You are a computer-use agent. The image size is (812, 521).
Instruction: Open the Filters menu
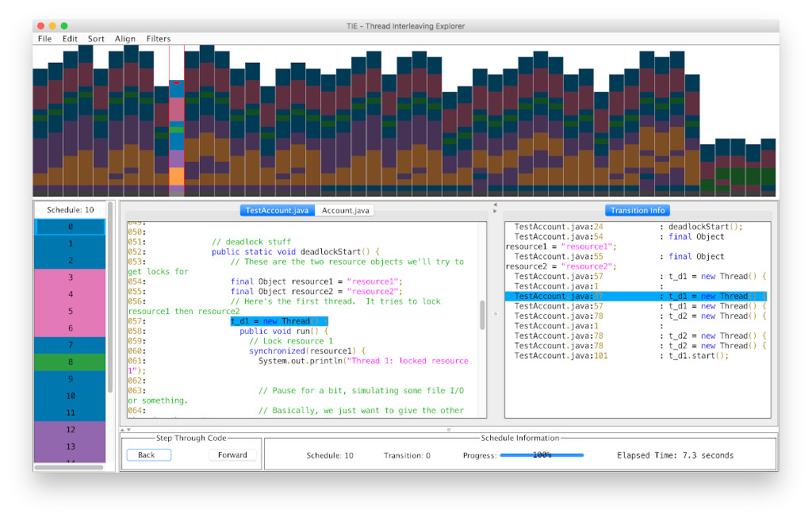[x=158, y=38]
